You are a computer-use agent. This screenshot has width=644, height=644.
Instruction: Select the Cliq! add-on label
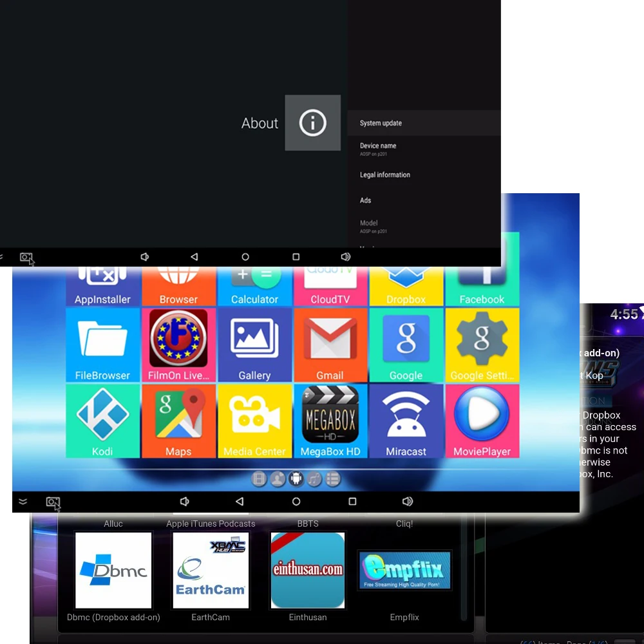coord(404,524)
